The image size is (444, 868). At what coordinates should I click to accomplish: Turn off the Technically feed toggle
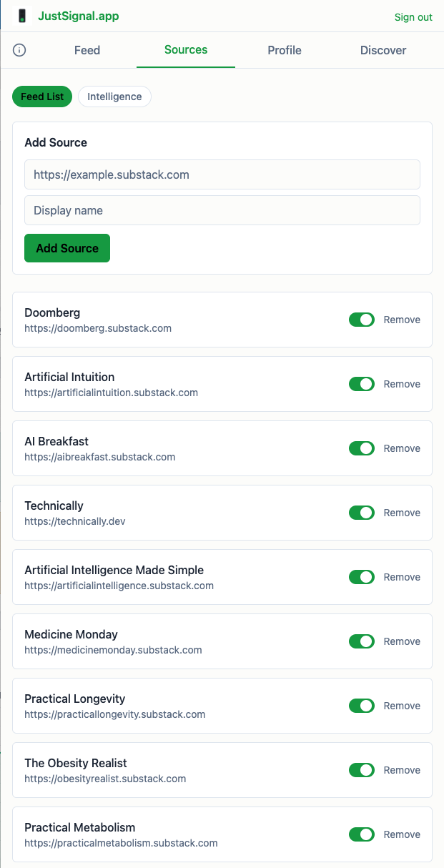(362, 513)
